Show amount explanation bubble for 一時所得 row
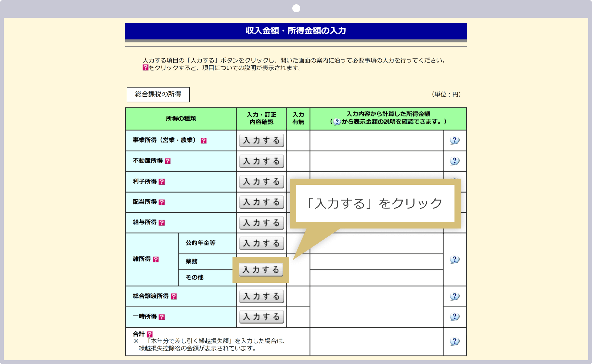Image resolution: width=592 pixels, height=364 pixels. coord(454,317)
